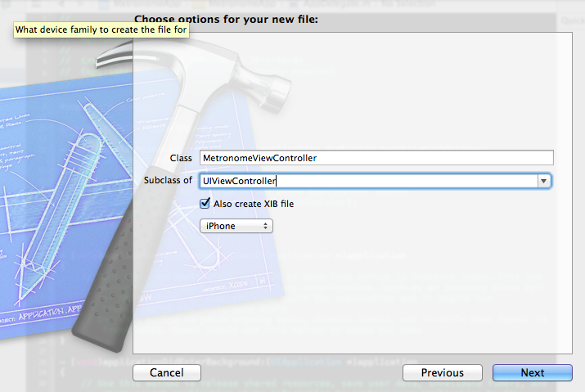The width and height of the screenshot is (585, 392).
Task: Uncheck the Also create XIB file checkbox
Action: tap(205, 204)
